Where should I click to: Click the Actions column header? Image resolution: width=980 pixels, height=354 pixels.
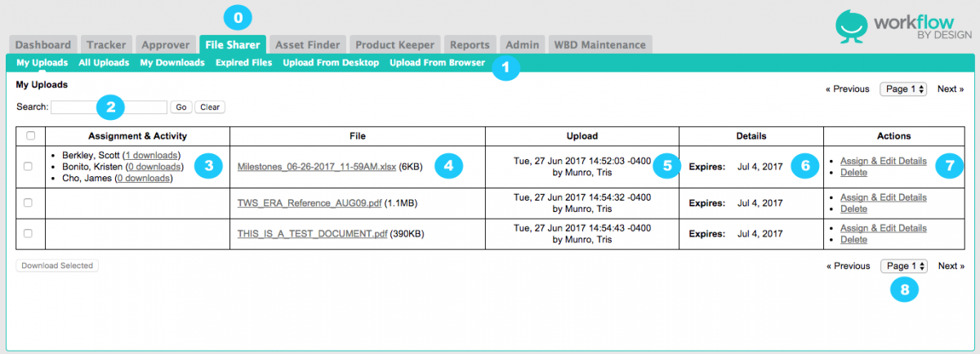coord(893,135)
